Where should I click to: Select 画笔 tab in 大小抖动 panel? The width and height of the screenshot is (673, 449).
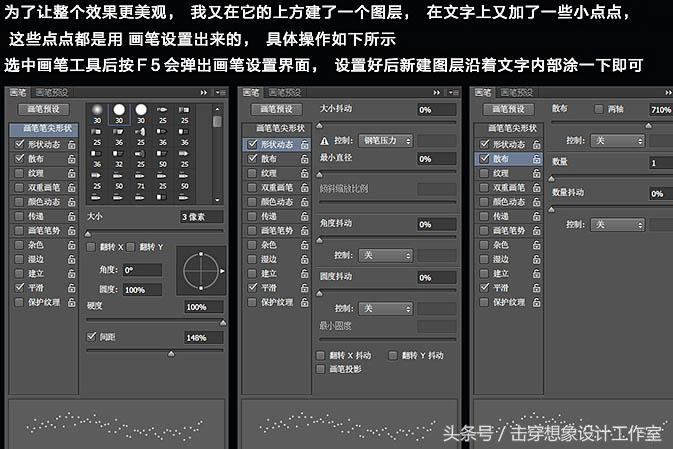click(251, 92)
